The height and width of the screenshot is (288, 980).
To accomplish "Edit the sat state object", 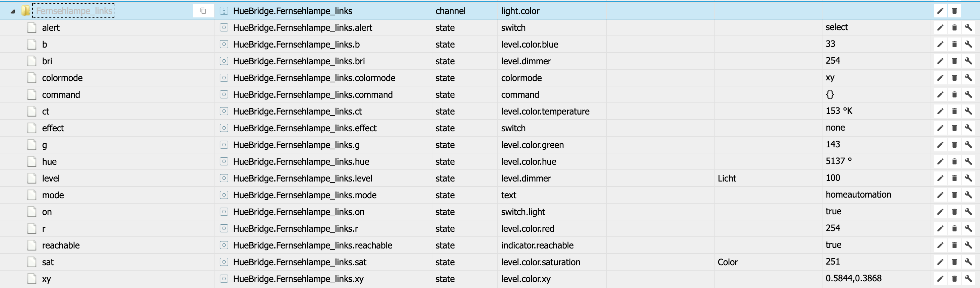I will tap(940, 262).
